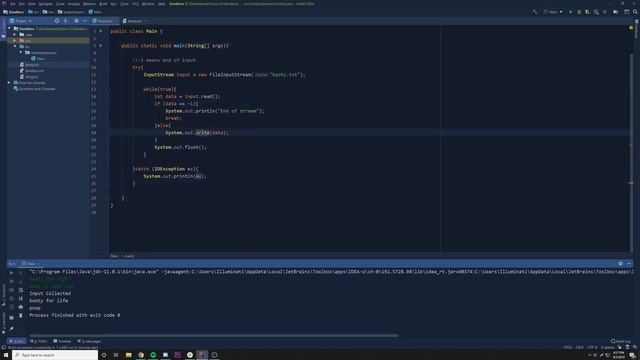640x360 pixels.
Task: Open the VCS menu
Action: (x=135, y=4)
